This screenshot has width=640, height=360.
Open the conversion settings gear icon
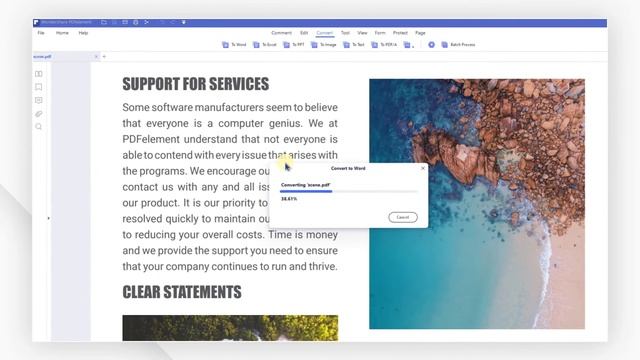431,45
